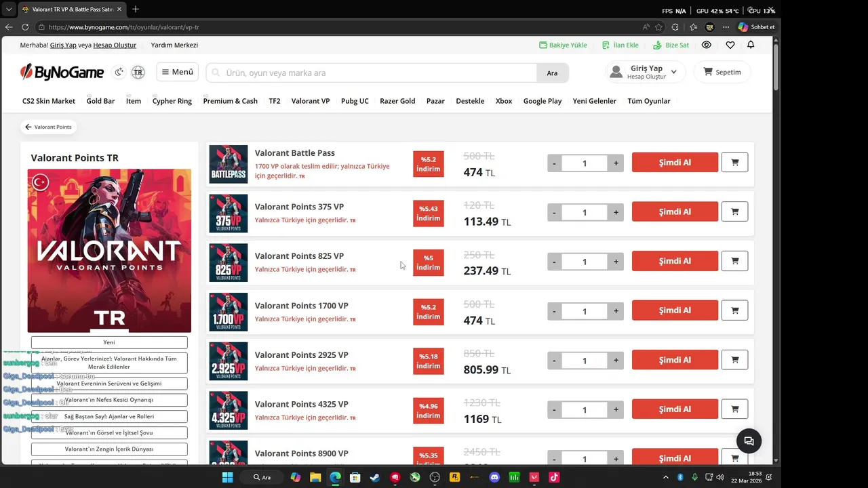Image resolution: width=868 pixels, height=488 pixels.
Task: Open the Gold Bar category
Action: point(100,101)
